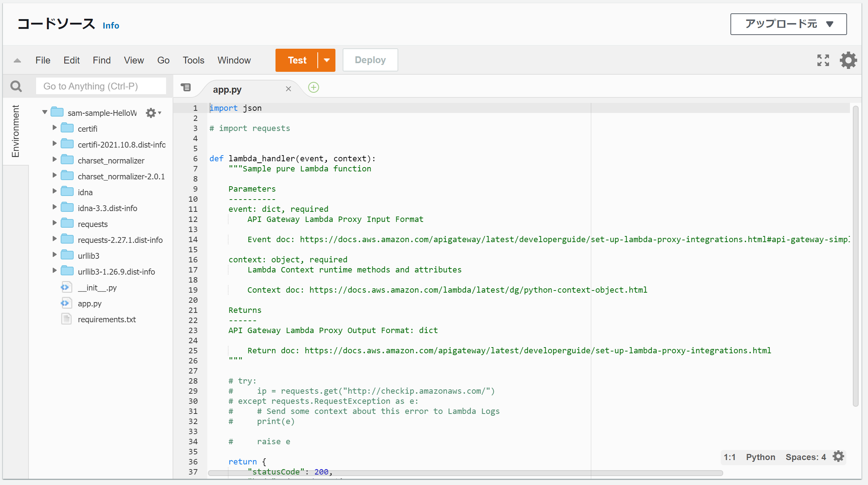Open the Info link next to コードソース
This screenshot has height=485, width=868.
click(110, 25)
